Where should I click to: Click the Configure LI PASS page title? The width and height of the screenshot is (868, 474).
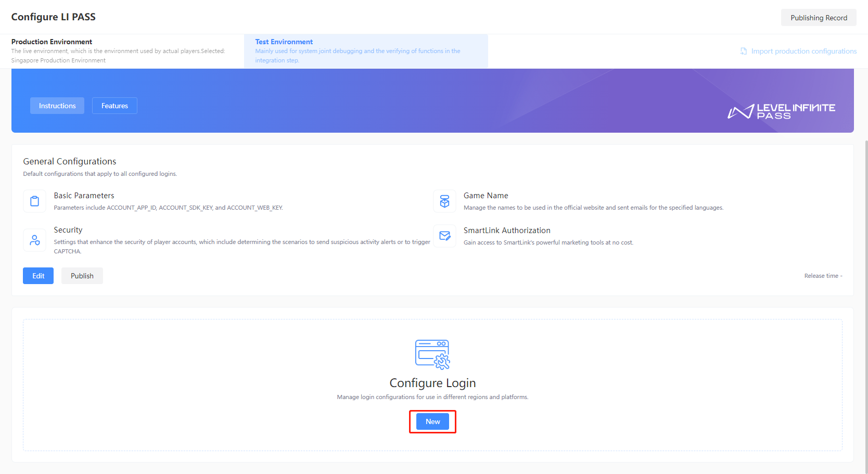click(x=54, y=17)
